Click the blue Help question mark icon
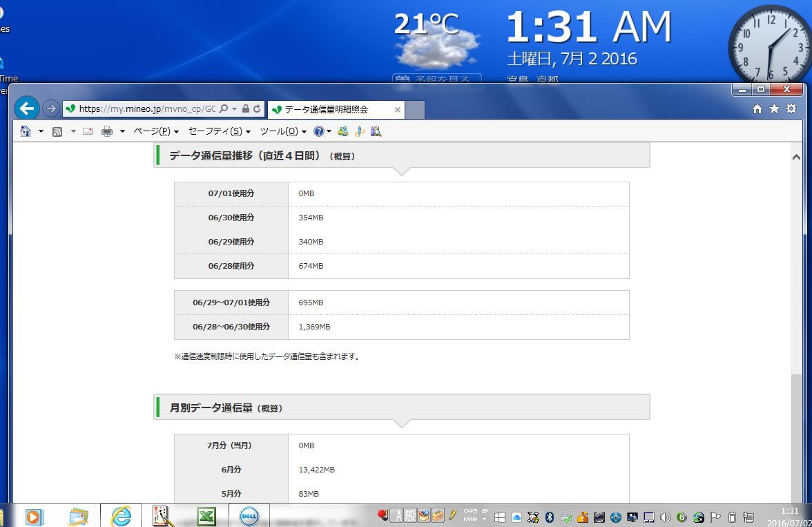The image size is (812, 527). tap(318, 131)
